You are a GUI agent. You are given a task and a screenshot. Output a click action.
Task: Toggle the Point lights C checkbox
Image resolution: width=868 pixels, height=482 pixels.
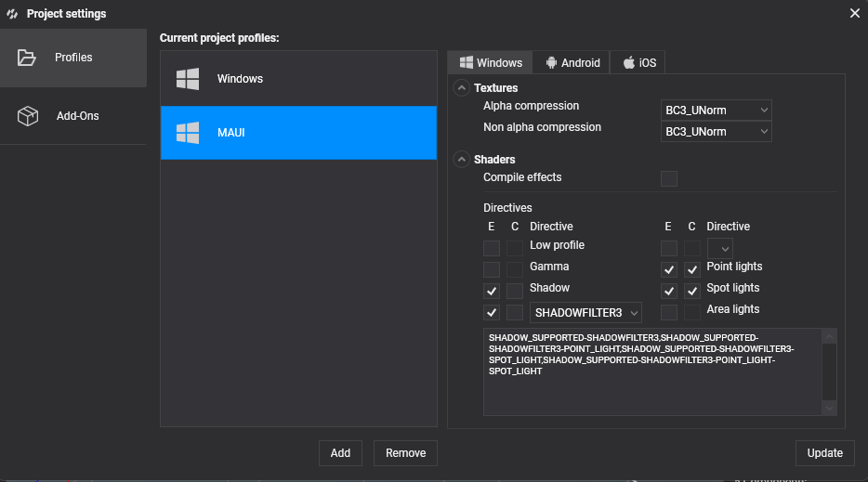click(692, 269)
